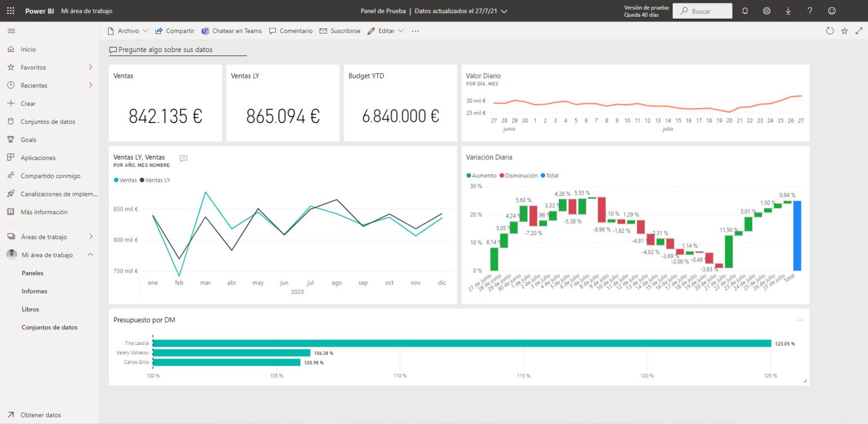868x424 pixels.
Task: Open the Archivo dropdown menu
Action: click(x=128, y=31)
